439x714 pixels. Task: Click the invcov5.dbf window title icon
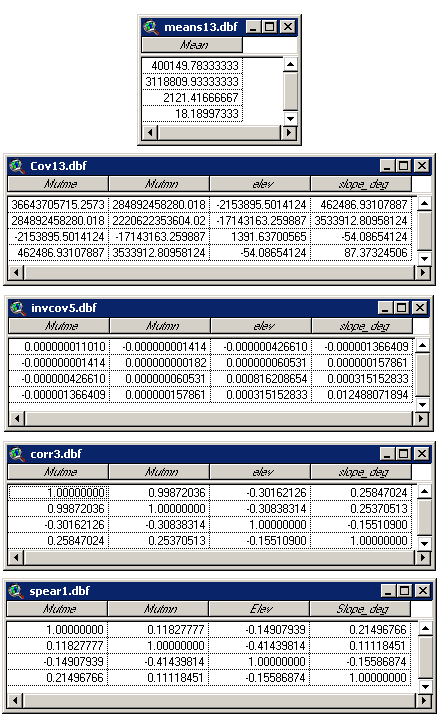(18, 308)
